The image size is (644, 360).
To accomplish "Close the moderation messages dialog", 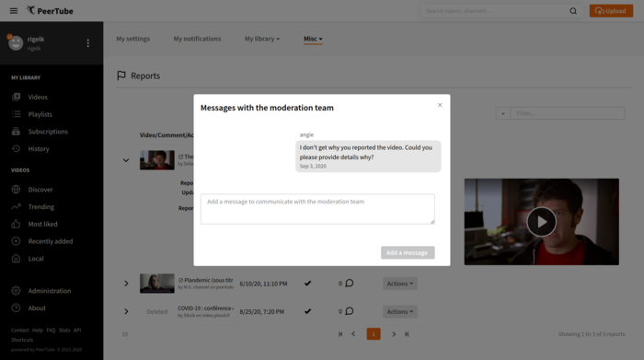I will [x=440, y=105].
